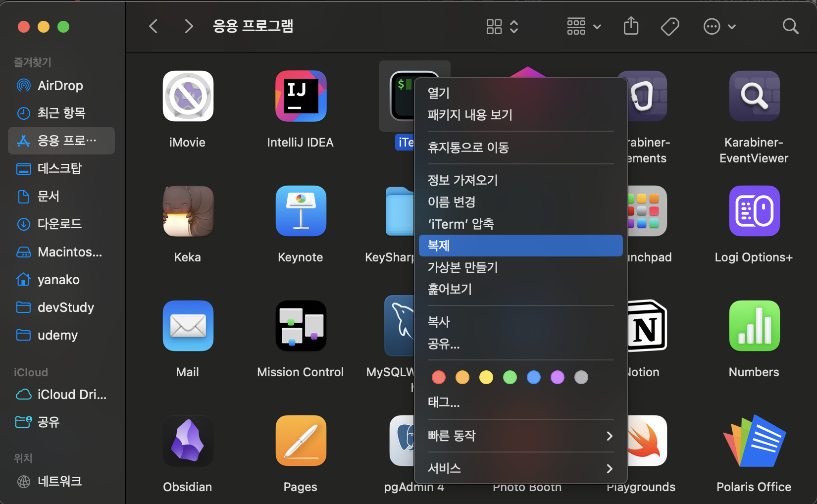The width and height of the screenshot is (817, 504).
Task: Open AirDrop in the sidebar
Action: (61, 85)
